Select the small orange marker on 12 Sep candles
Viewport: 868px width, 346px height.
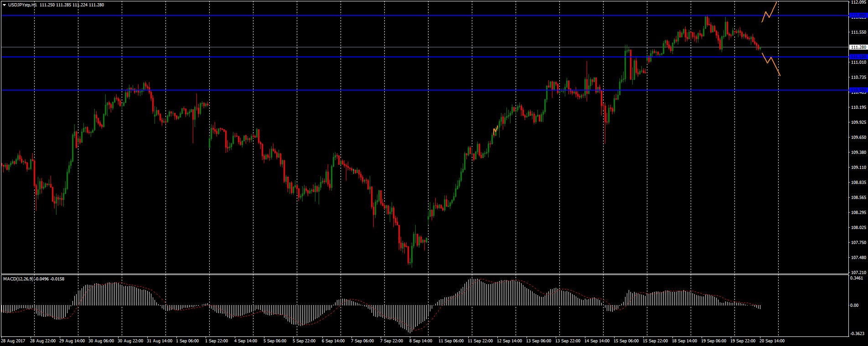pyautogui.click(x=496, y=131)
